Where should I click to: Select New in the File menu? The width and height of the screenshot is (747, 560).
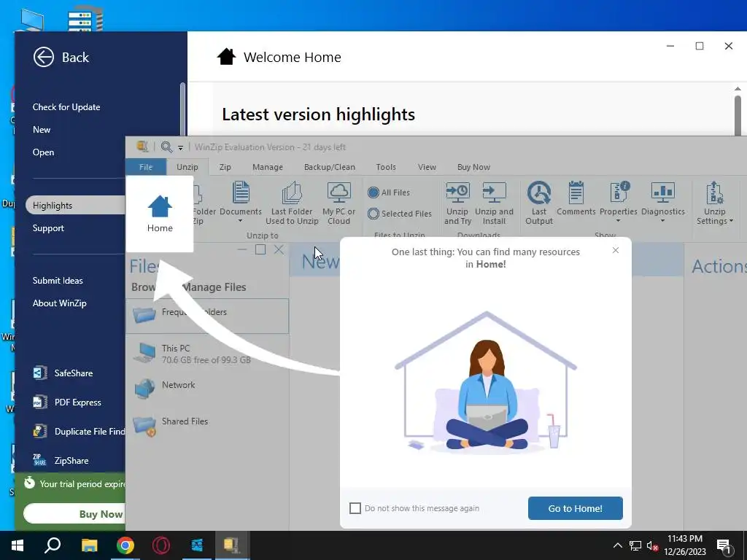coord(42,130)
